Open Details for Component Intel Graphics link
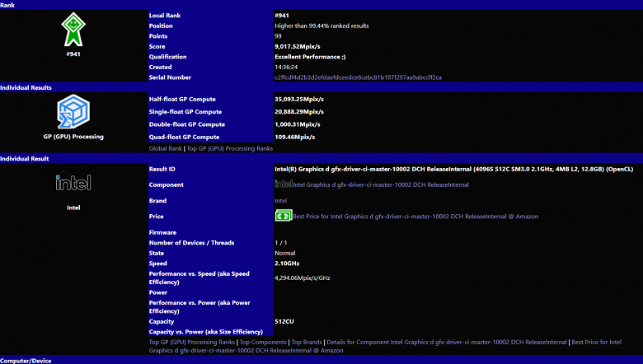 [x=446, y=342]
